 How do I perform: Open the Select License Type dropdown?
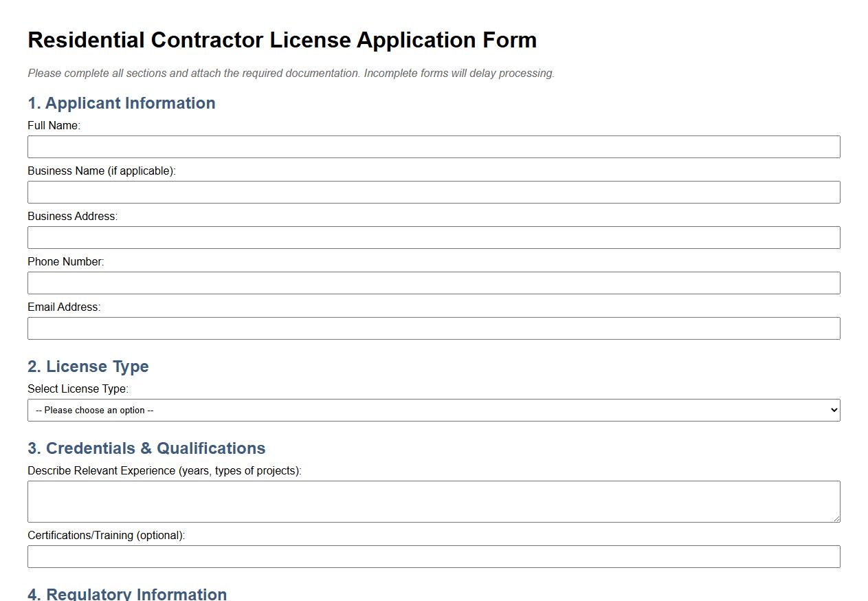coord(433,410)
